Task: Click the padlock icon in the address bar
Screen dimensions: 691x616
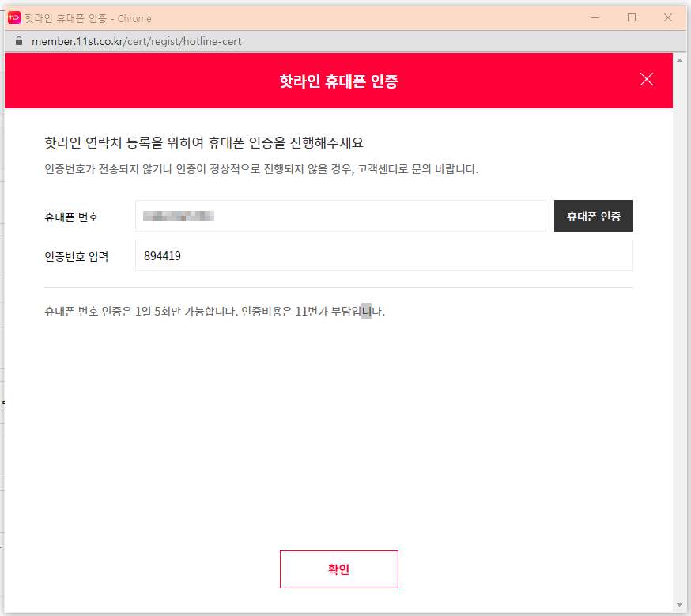Action: click(18, 41)
